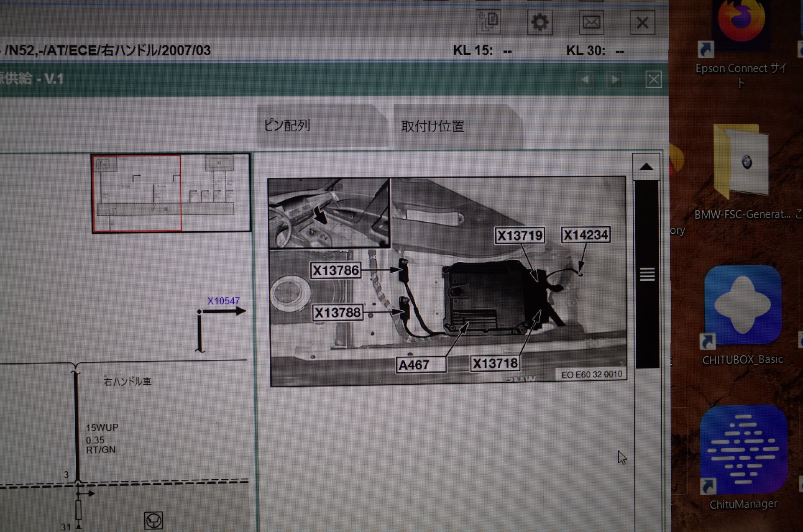Go to previous page with left arrow
Viewport: 803px width, 532px height.
(x=585, y=79)
